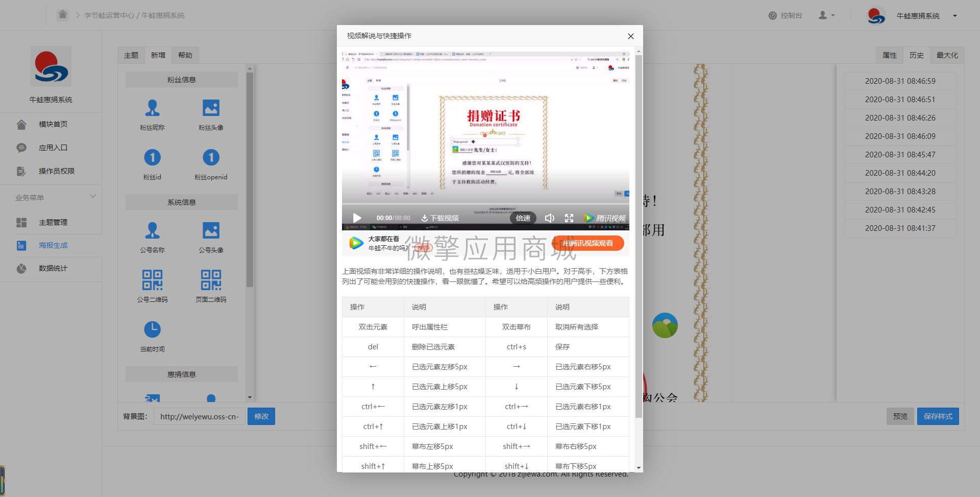Click the video progress bar
980x497 pixels.
pyautogui.click(x=485, y=204)
